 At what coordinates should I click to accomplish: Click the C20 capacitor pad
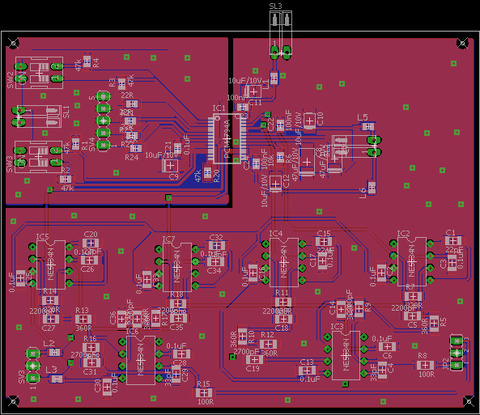(x=90, y=243)
